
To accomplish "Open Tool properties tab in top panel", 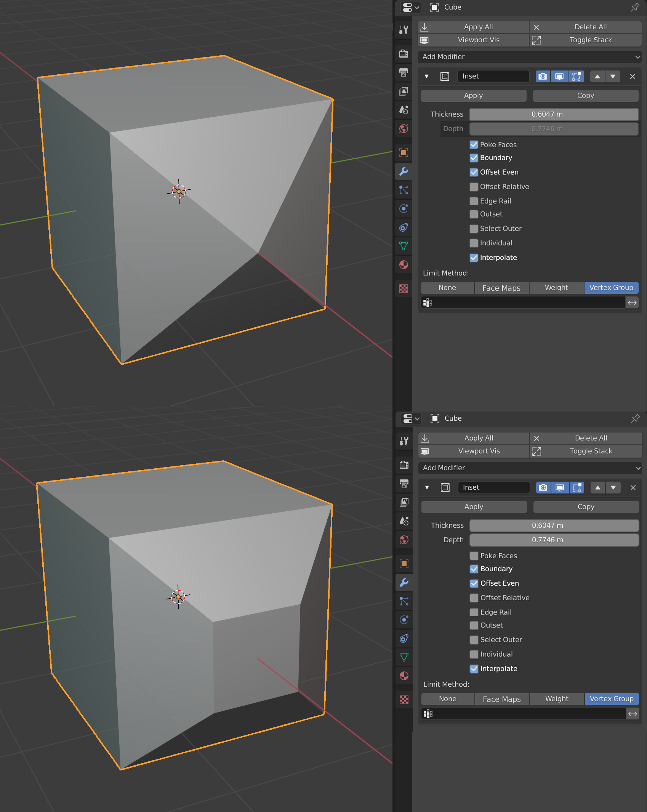I will click(x=404, y=30).
